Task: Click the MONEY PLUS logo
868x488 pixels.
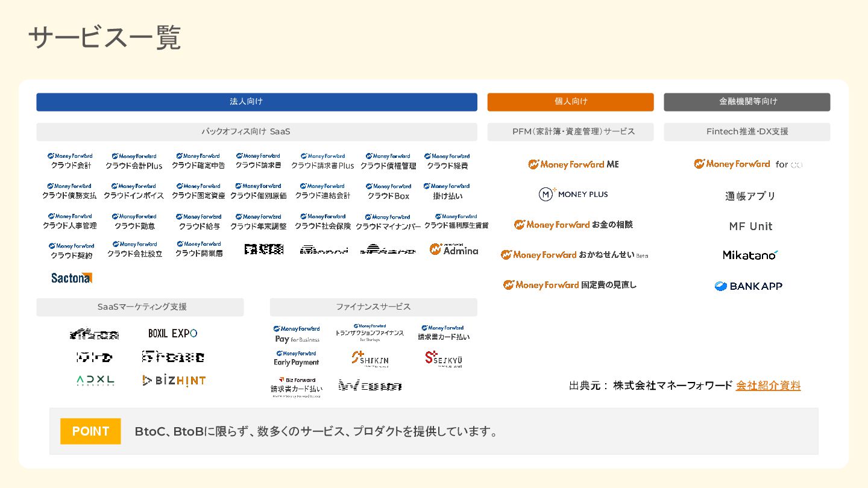Action: click(x=573, y=194)
